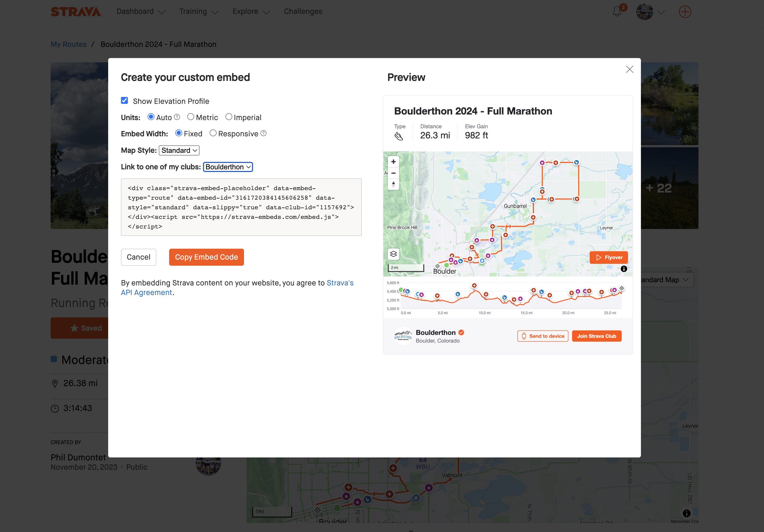Click Copy Embed Code
Image resolution: width=764 pixels, height=532 pixels.
click(206, 257)
